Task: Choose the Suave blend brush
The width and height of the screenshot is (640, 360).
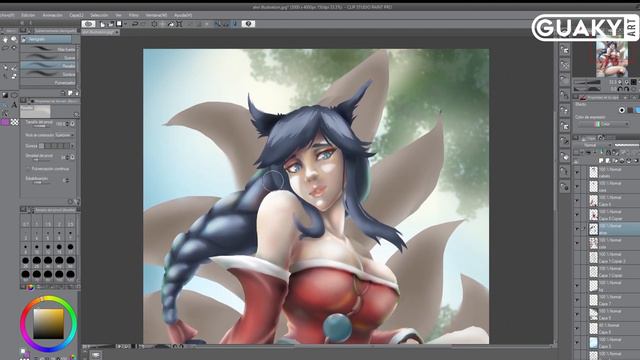Action: point(48,58)
